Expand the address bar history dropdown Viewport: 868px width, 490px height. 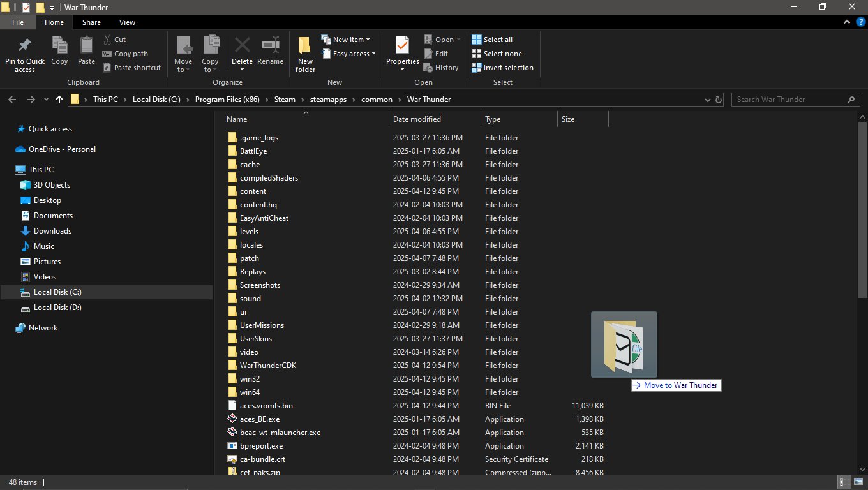[707, 100]
